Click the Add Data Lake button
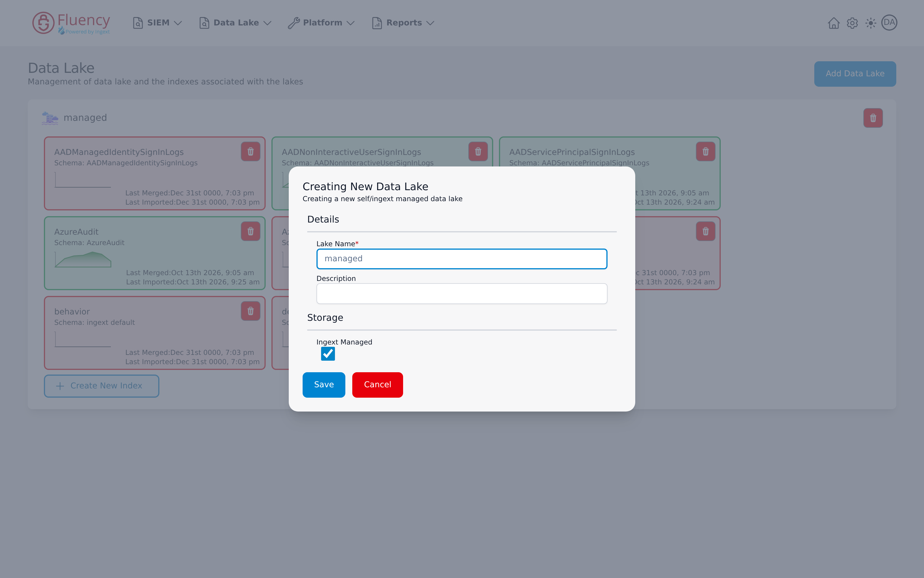 tap(855, 74)
